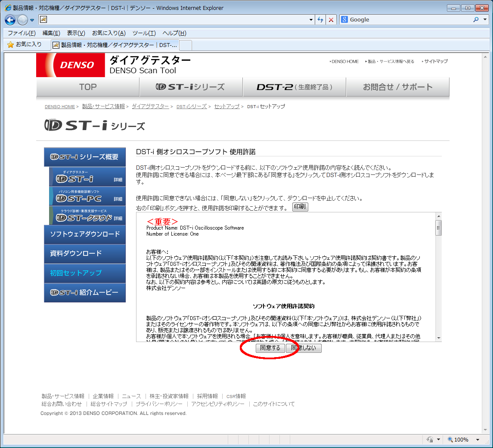Viewport: 493px width, 448px height.
Task: Click the DST-i シリーズ概要 sidebar item
Action: (84, 157)
